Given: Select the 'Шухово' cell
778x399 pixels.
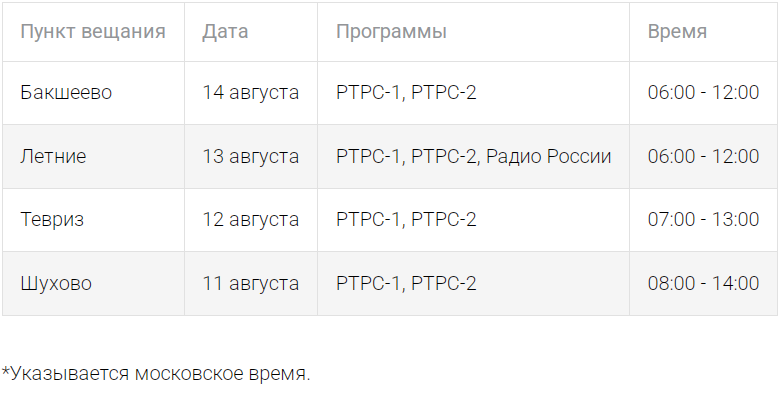Looking at the screenshot, I should [x=93, y=283].
